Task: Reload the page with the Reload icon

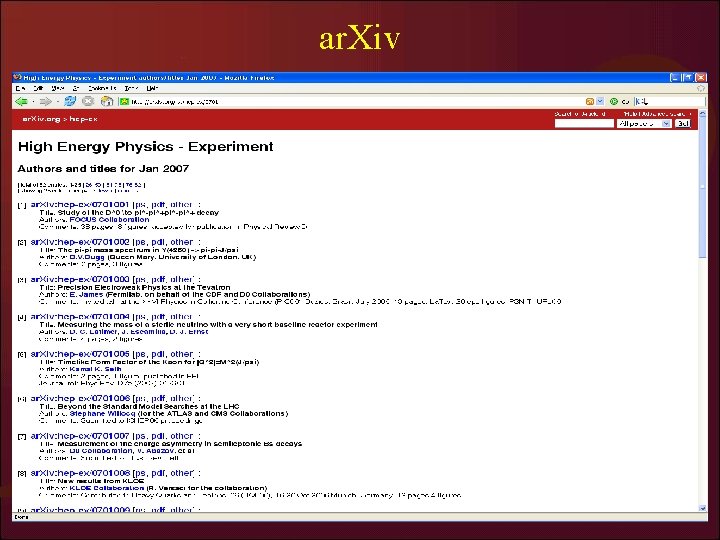Action: coord(70,101)
